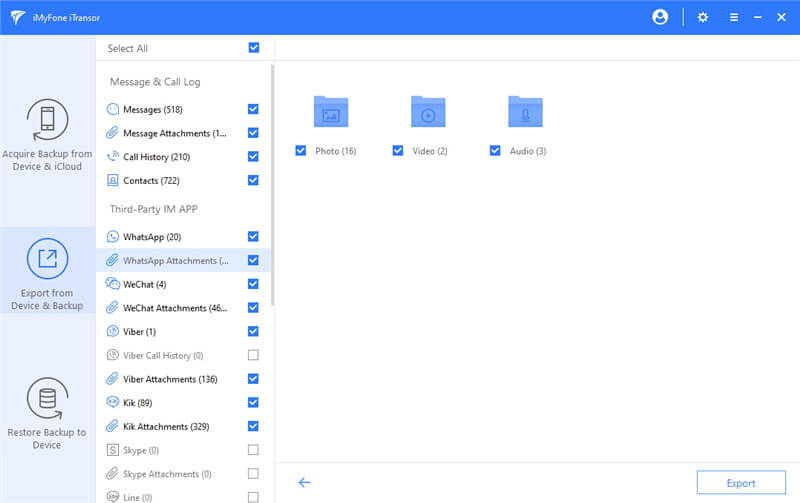Click the Viber Call History icon
The height and width of the screenshot is (503, 800).
point(113,355)
